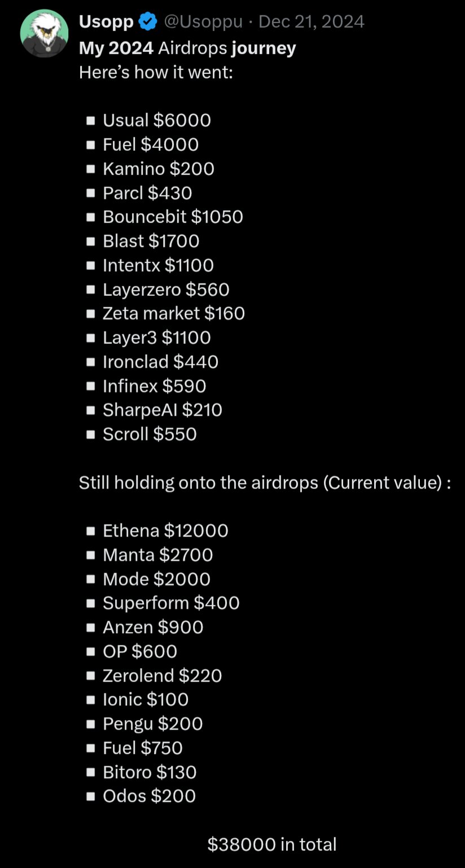Click the Here's how it went text

(156, 72)
